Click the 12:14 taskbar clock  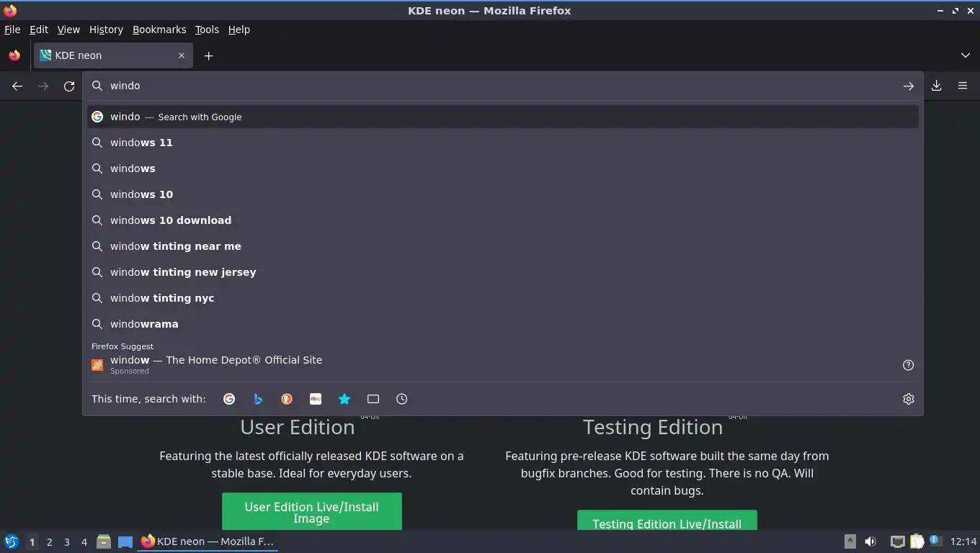pos(963,541)
